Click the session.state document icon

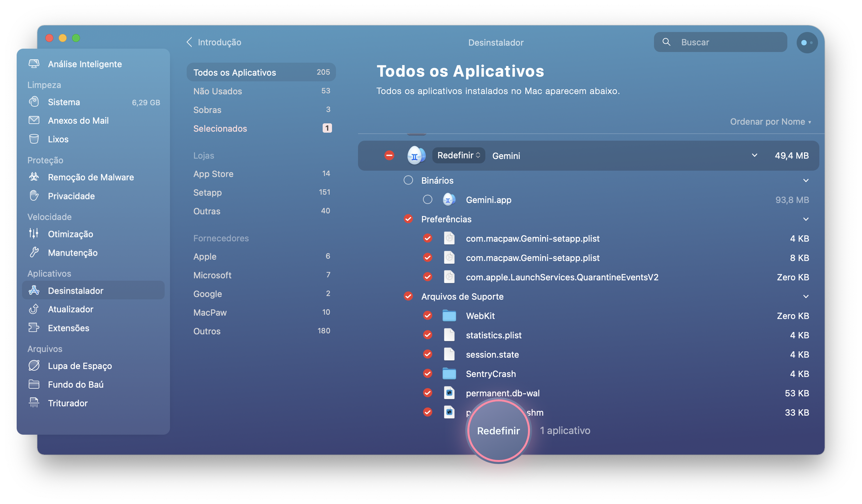(x=449, y=354)
